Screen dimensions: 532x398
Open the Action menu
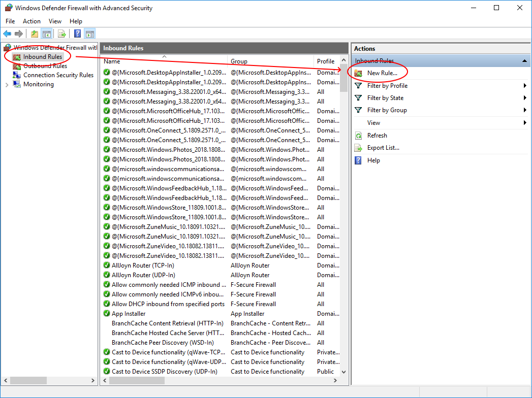[32, 21]
